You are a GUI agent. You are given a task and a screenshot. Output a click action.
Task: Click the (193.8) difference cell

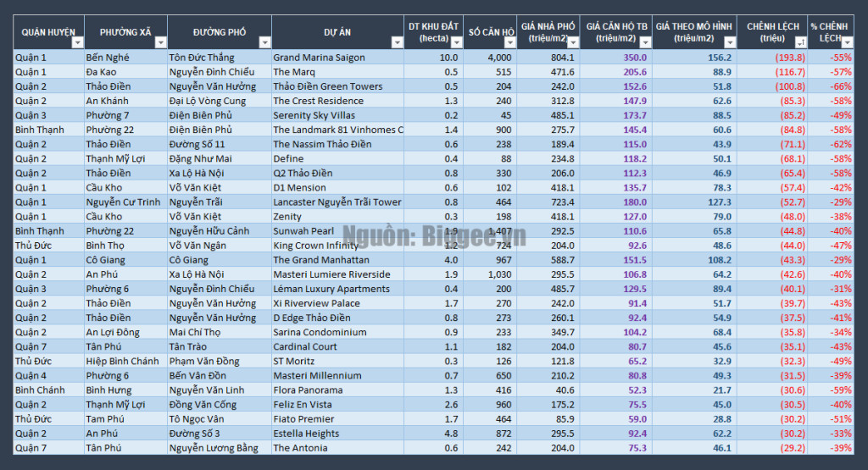pos(772,58)
